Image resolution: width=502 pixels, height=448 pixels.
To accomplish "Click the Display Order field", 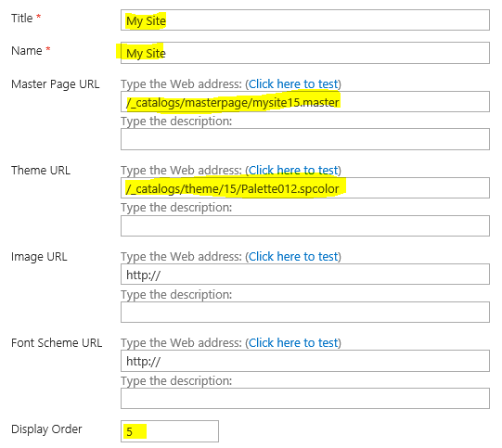I will point(170,431).
